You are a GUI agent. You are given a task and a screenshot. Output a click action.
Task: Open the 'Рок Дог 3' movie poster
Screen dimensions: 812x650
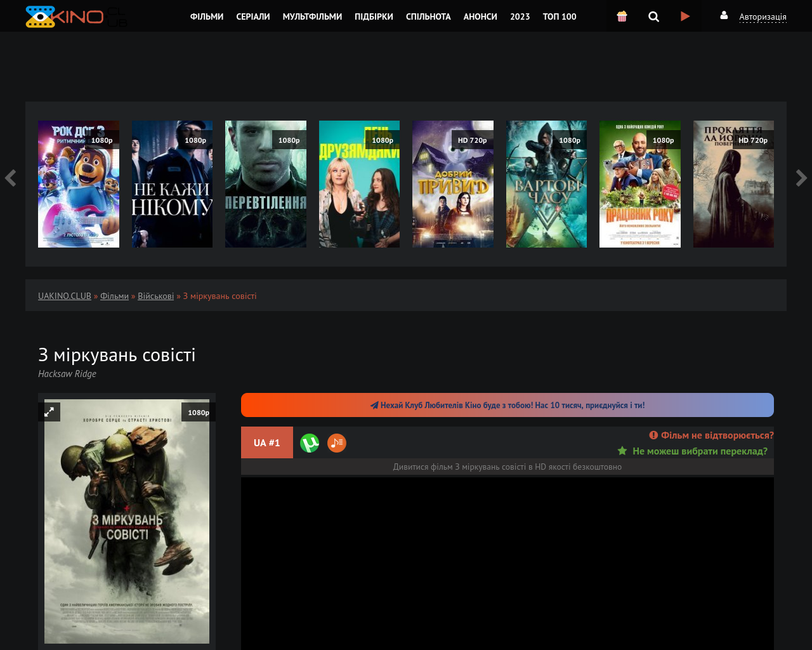(79, 184)
